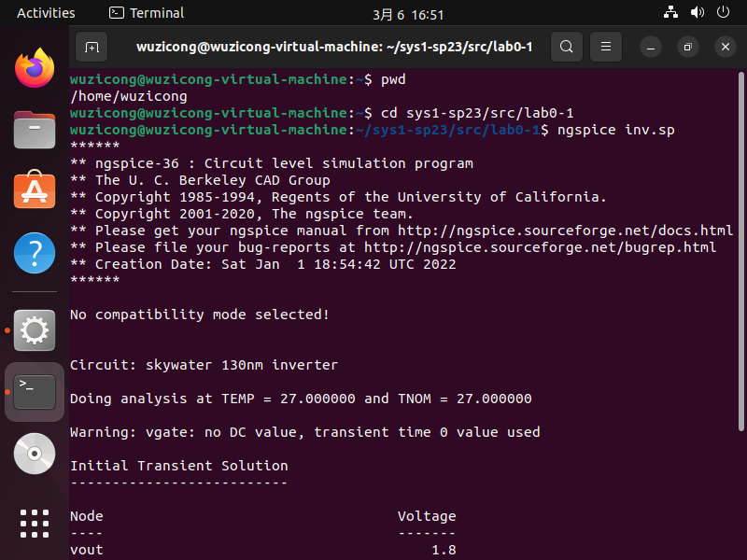The image size is (747, 560).
Task: Open the terminal hamburger menu
Action: (605, 46)
